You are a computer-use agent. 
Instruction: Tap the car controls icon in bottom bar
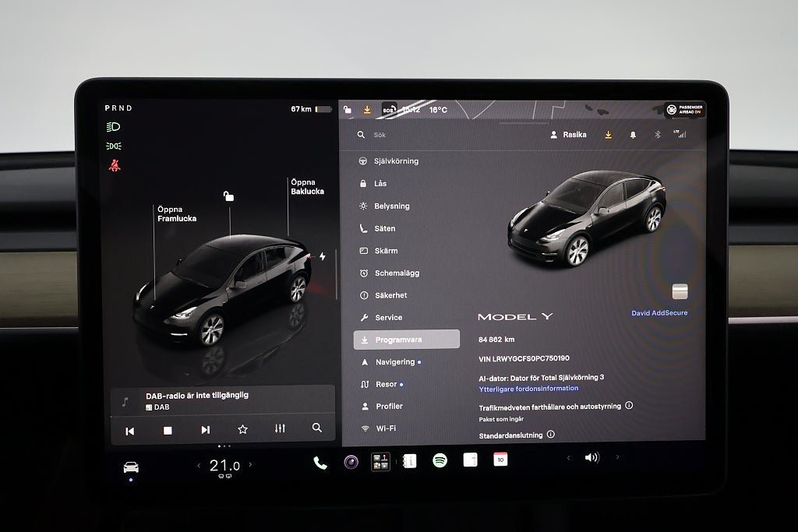pos(131,467)
